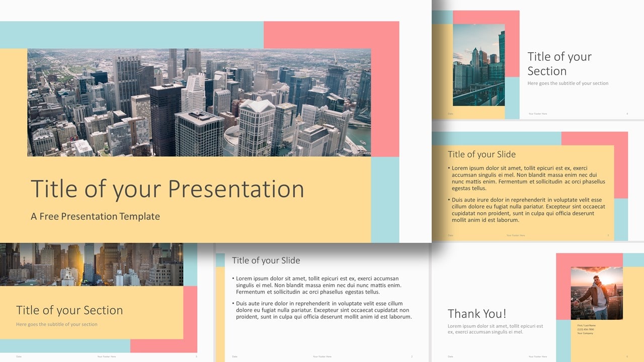Click Duis aute bullet on yellow content slide
Screen dimensions: 644x362
click(527, 210)
